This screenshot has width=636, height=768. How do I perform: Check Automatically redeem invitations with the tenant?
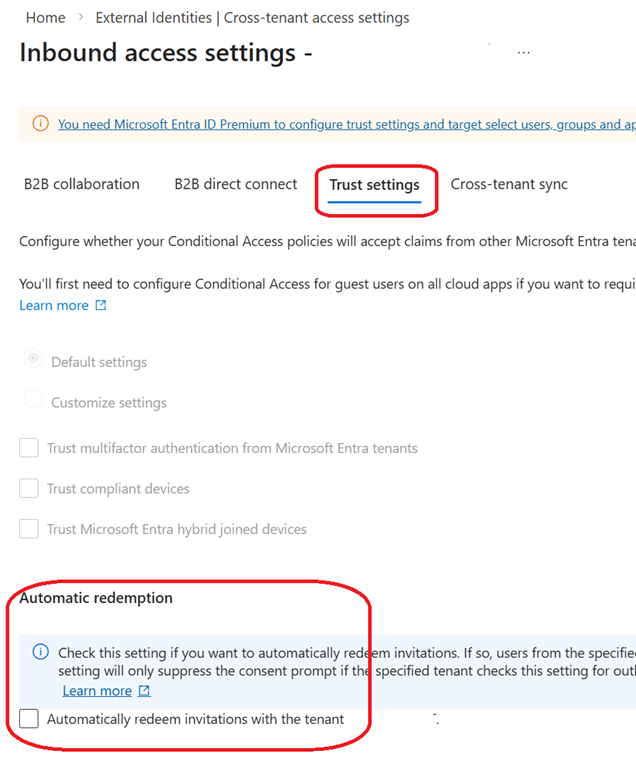tap(29, 718)
